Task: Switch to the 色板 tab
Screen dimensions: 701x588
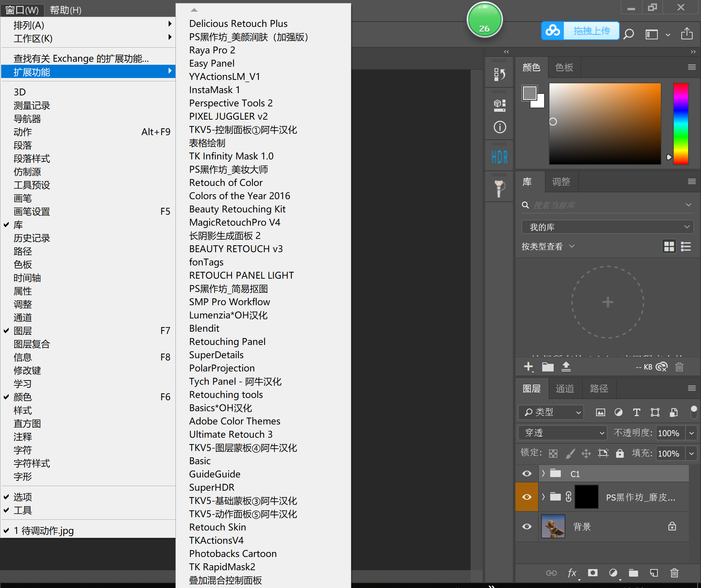Action: (564, 67)
